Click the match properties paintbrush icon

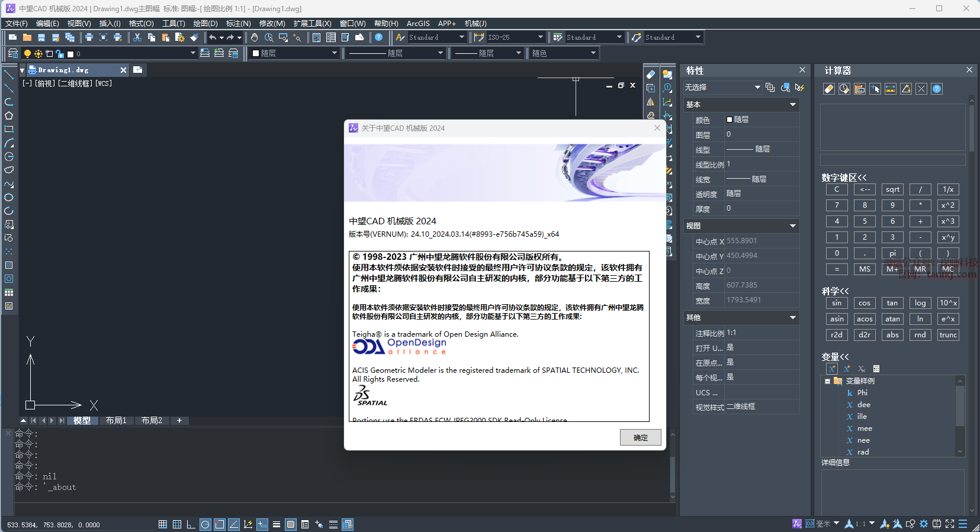(x=194, y=37)
